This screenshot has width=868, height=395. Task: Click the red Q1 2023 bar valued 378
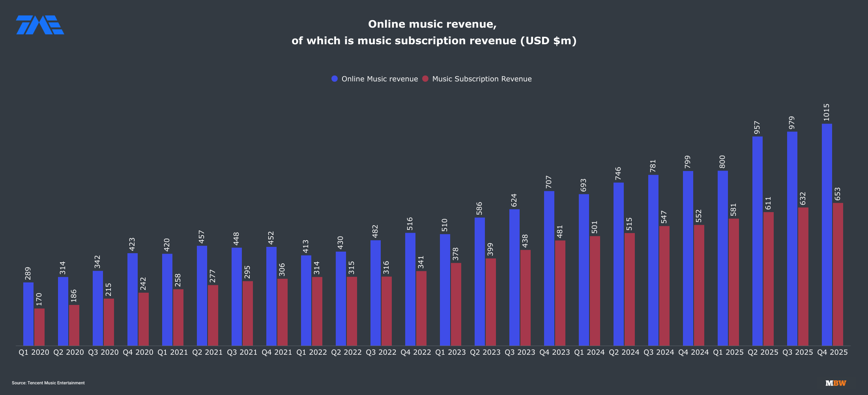tap(456, 304)
